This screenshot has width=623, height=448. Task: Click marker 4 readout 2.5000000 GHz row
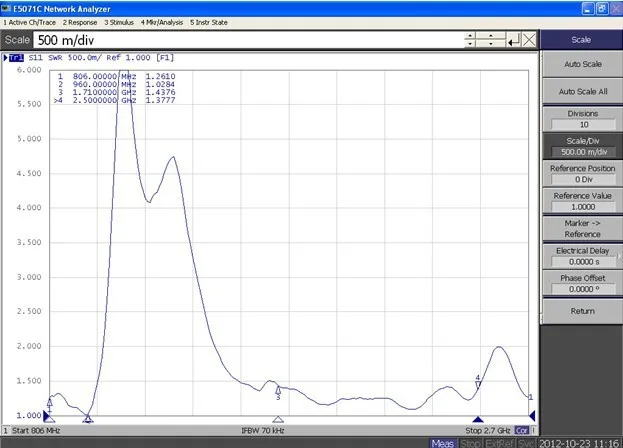(x=115, y=100)
